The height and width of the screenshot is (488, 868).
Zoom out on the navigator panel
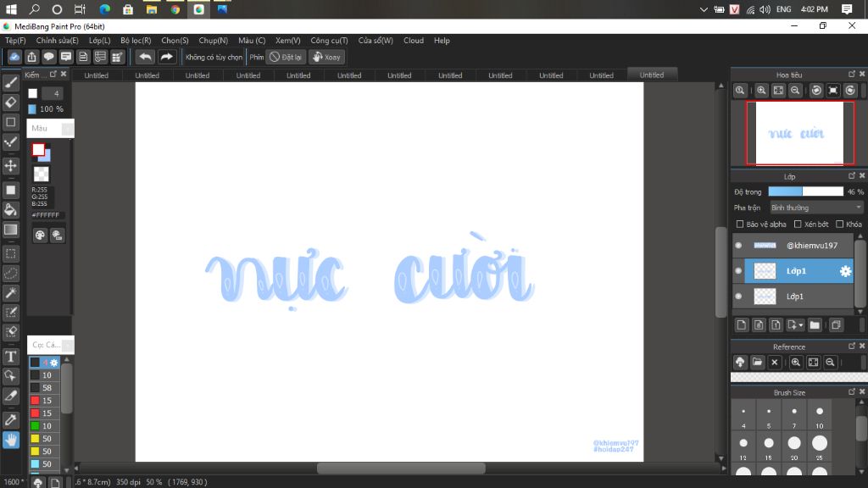tap(795, 91)
